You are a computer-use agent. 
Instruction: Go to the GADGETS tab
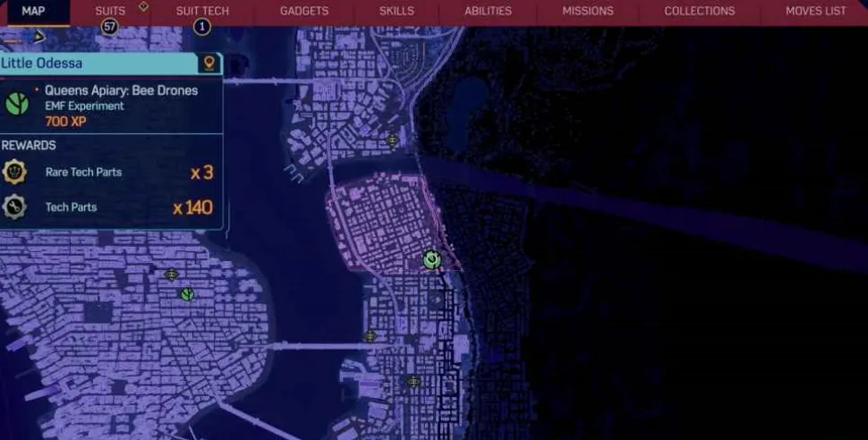pos(304,11)
